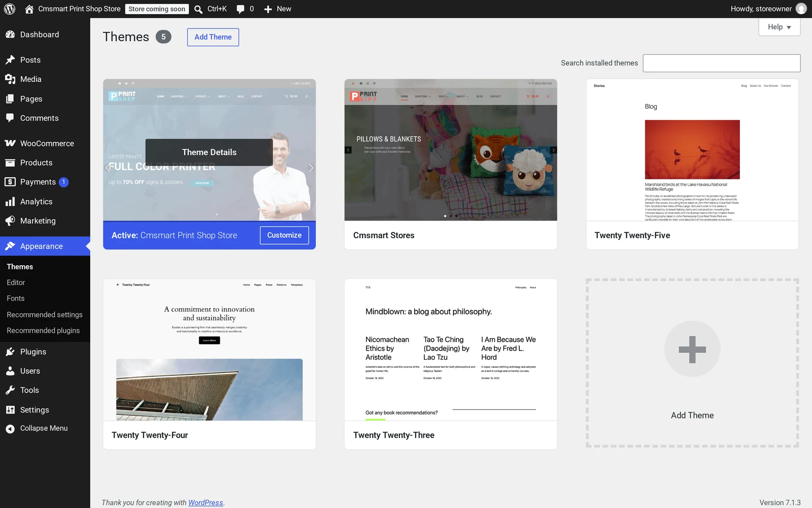Click the Posts pushpin icon
Screen dimensions: 812x508
10,60
